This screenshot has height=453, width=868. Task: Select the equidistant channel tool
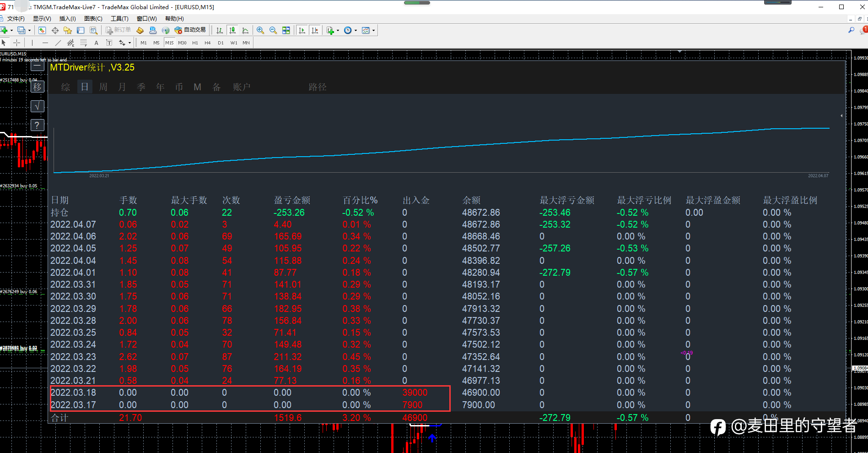pyautogui.click(x=70, y=43)
